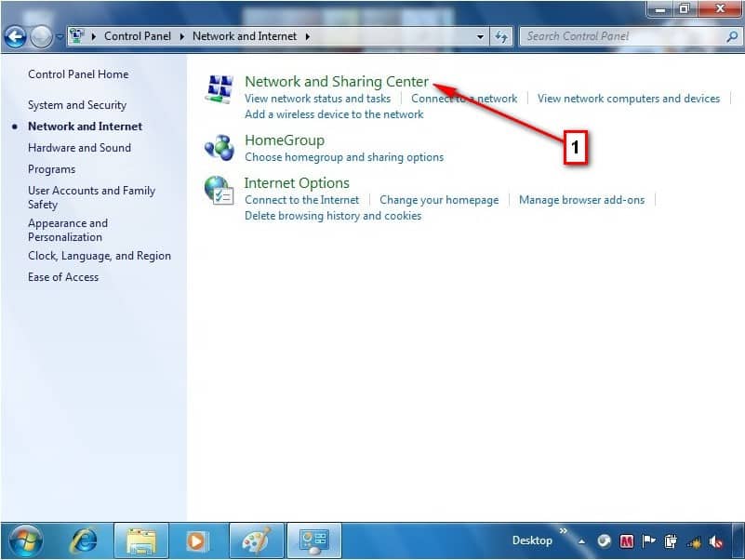Open User Accounts and Family Safety
745x560 pixels.
tap(92, 197)
